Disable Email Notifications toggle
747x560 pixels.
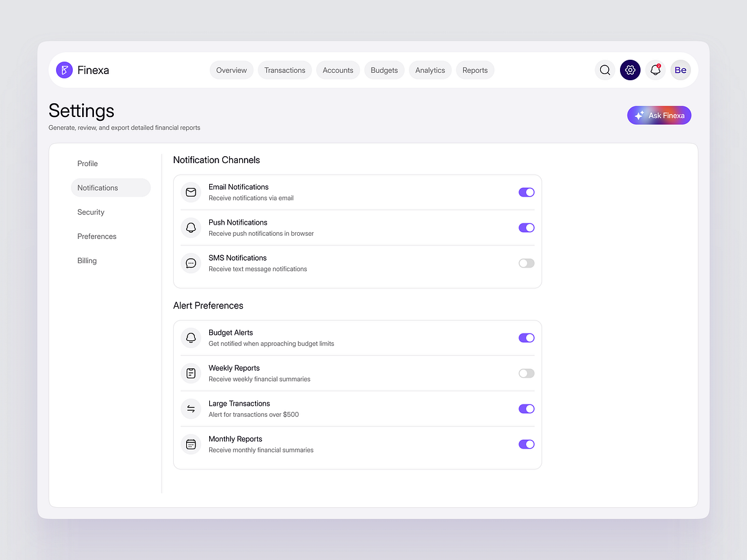(x=526, y=192)
